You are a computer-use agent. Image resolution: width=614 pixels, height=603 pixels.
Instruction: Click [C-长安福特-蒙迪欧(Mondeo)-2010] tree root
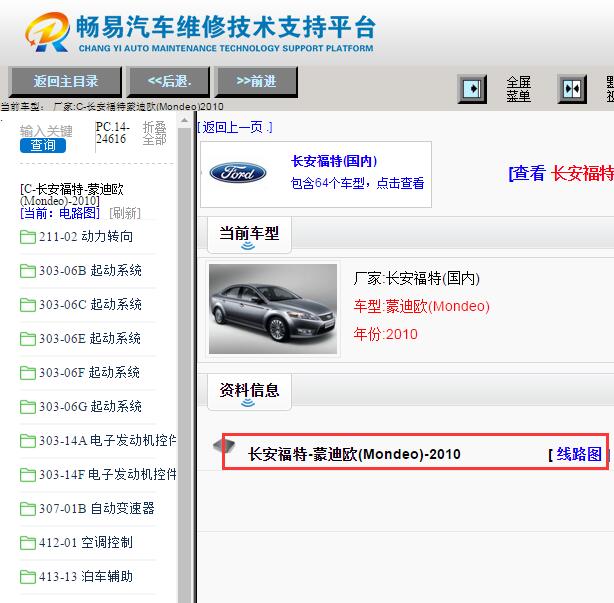(x=72, y=195)
